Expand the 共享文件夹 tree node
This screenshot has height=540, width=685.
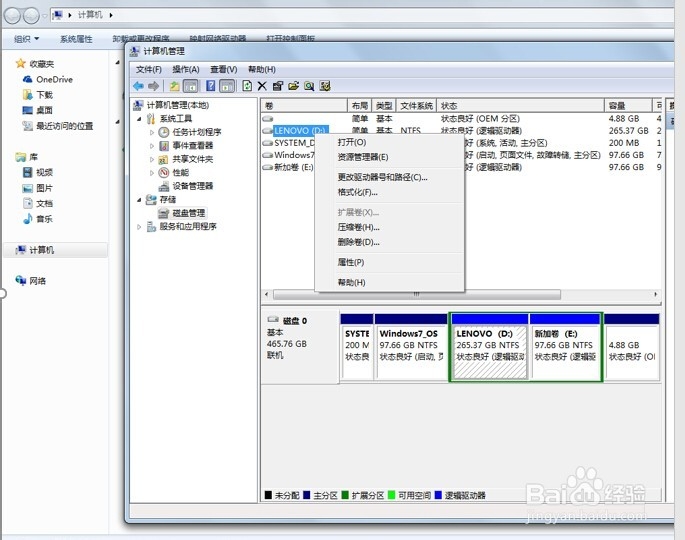[x=152, y=159]
